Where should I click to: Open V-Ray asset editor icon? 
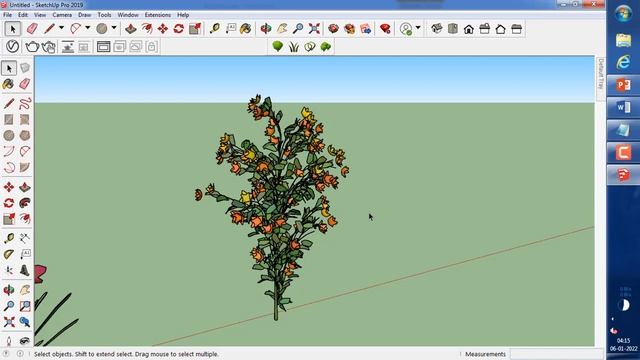[x=12, y=47]
